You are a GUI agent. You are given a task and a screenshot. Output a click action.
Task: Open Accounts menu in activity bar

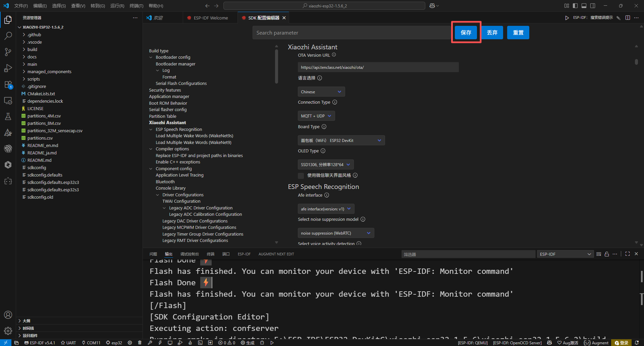tap(8, 315)
